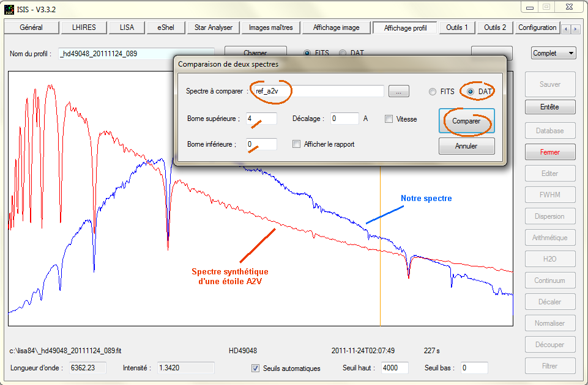
Task: Select the DAT radio button in dialog
Action: tap(471, 92)
